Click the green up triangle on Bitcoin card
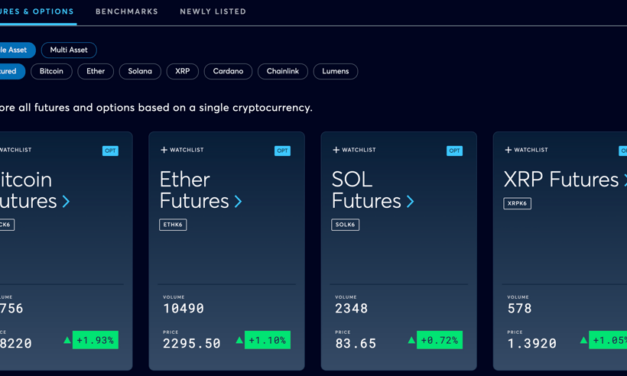Screen dimensions: 627x376 click(x=67, y=340)
